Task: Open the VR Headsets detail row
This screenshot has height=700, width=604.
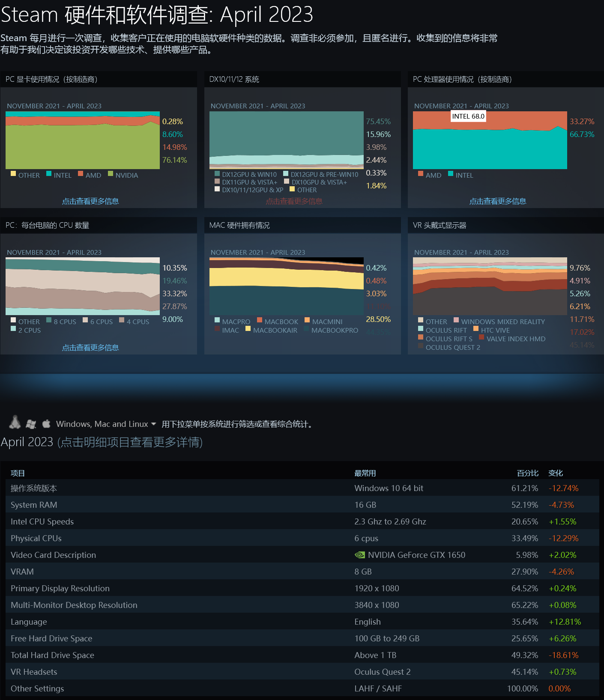Action: [34, 672]
